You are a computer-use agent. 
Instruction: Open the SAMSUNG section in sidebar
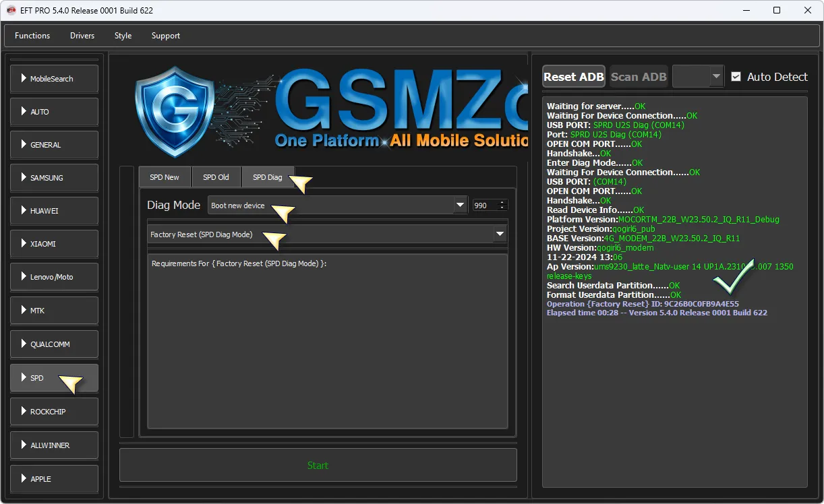click(x=54, y=178)
